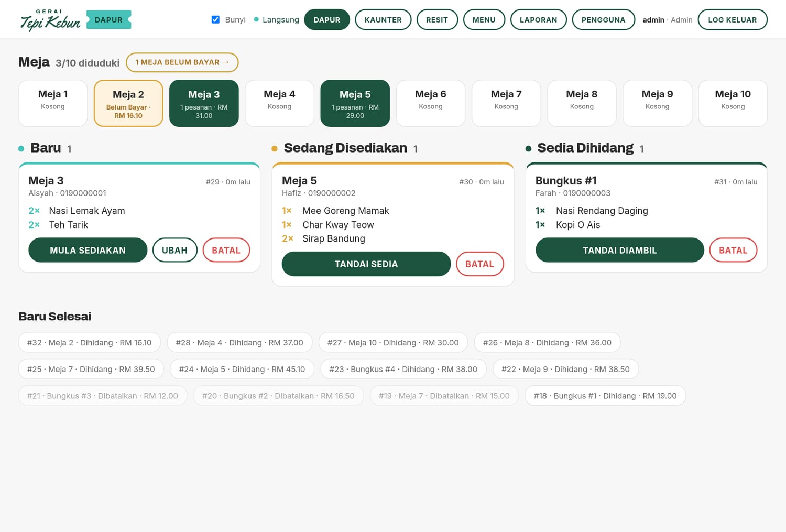Open the RESIT tab
786x532 pixels.
(437, 20)
